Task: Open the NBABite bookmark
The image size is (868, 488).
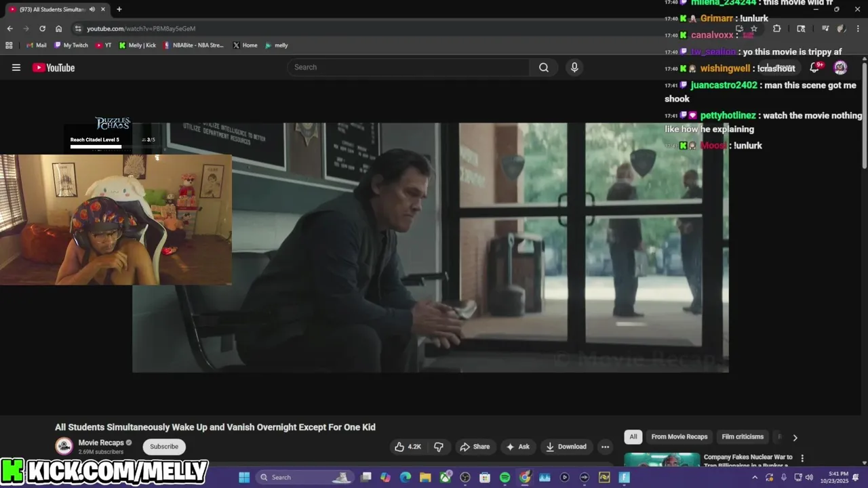Action: pyautogui.click(x=193, y=45)
